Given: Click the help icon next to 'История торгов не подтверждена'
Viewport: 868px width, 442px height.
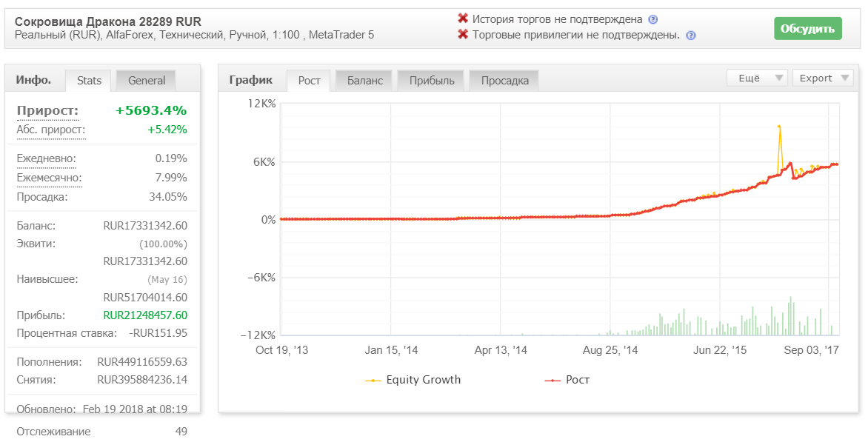Looking at the screenshot, I should (652, 20).
